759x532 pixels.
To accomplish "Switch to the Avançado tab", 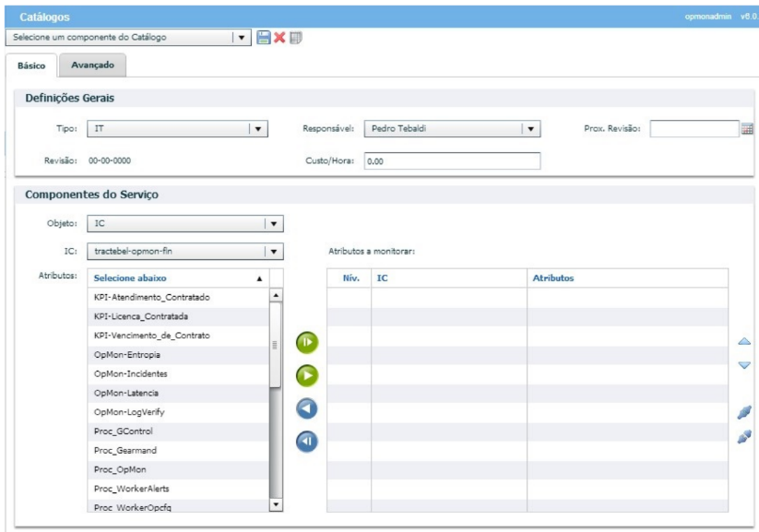I will click(92, 65).
